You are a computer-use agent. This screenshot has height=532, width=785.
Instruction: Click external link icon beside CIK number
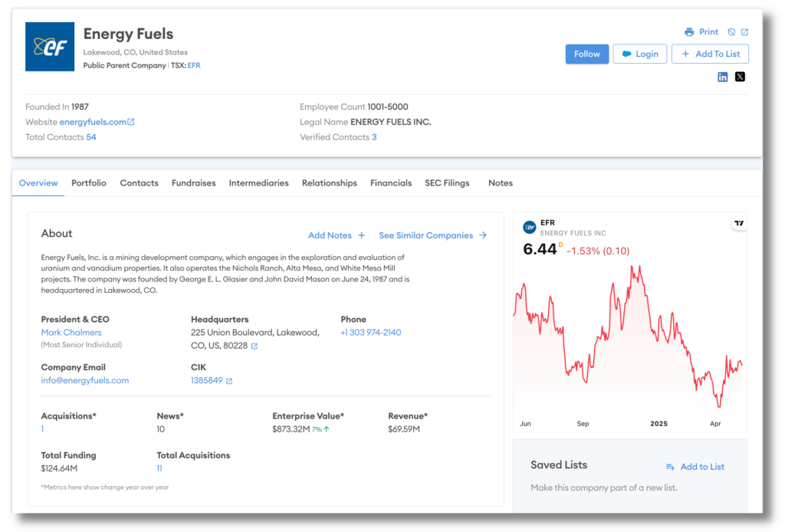[229, 381]
